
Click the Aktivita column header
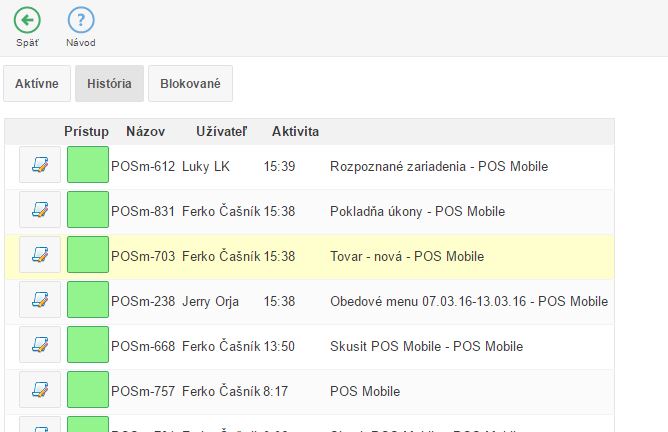click(295, 132)
